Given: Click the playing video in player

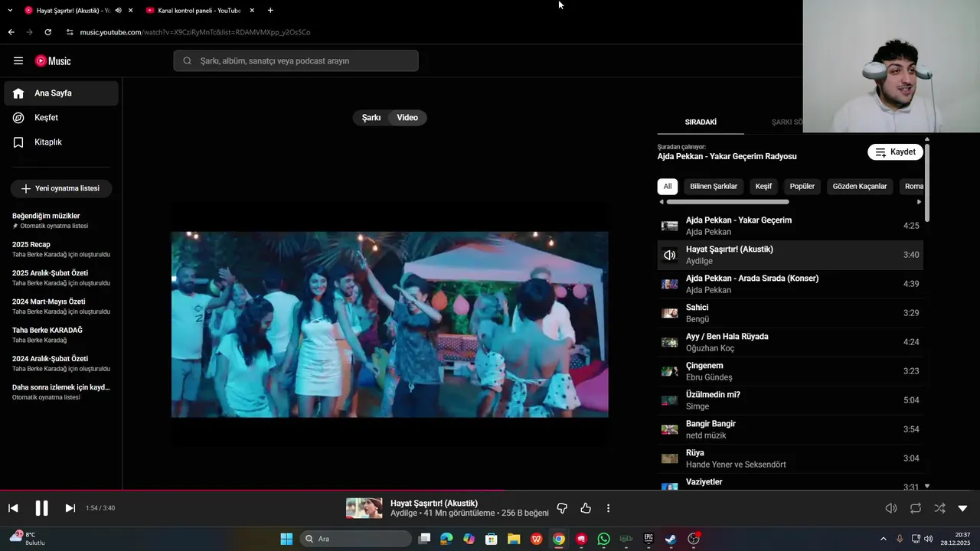Looking at the screenshot, I should pos(390,324).
